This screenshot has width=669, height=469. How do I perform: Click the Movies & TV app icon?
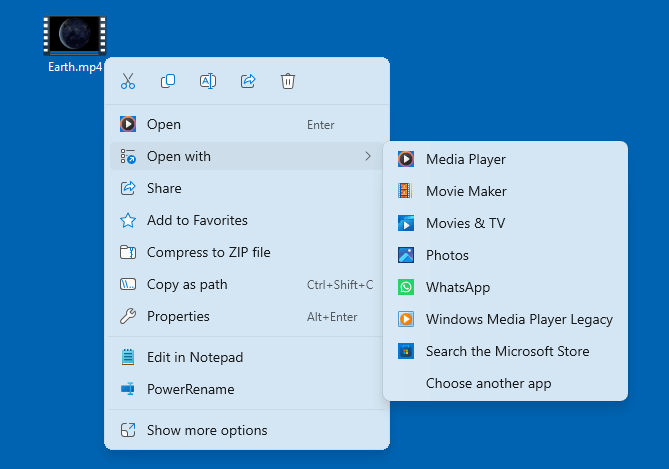click(x=405, y=223)
